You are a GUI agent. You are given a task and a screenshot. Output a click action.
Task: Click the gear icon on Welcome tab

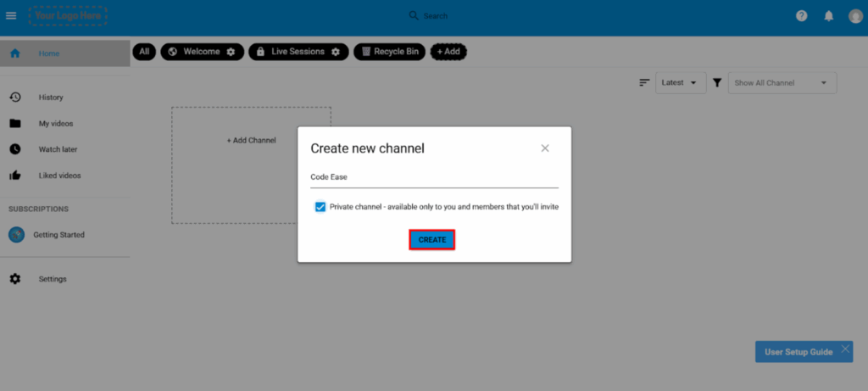coord(231,52)
